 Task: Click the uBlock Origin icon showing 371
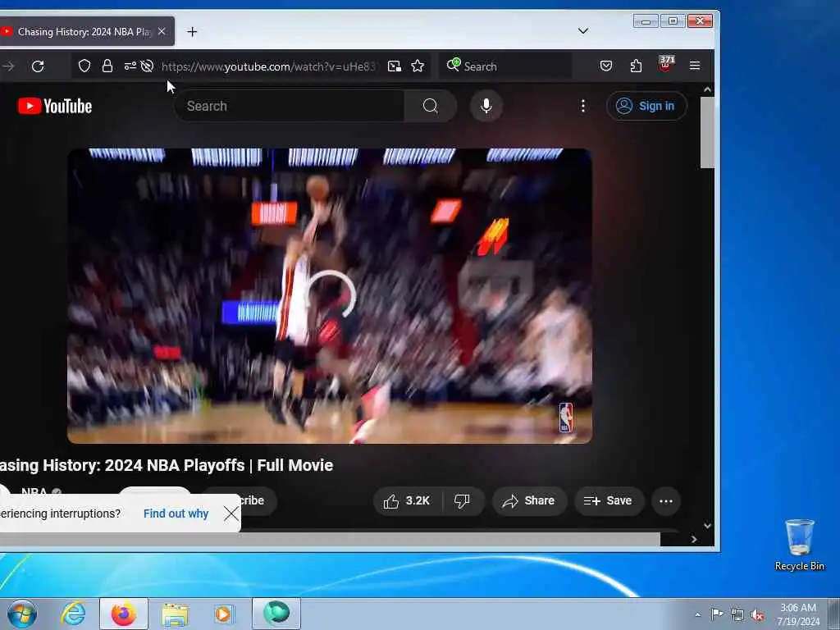pos(666,64)
